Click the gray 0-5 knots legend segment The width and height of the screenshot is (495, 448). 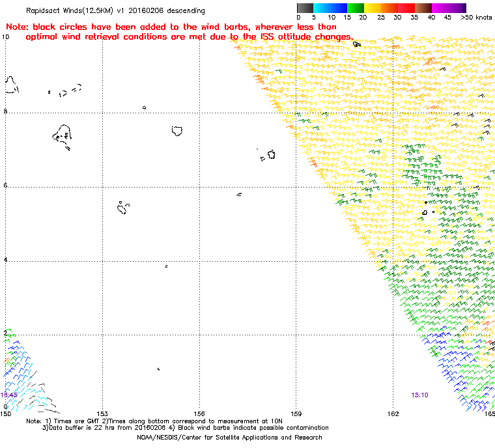(305, 8)
